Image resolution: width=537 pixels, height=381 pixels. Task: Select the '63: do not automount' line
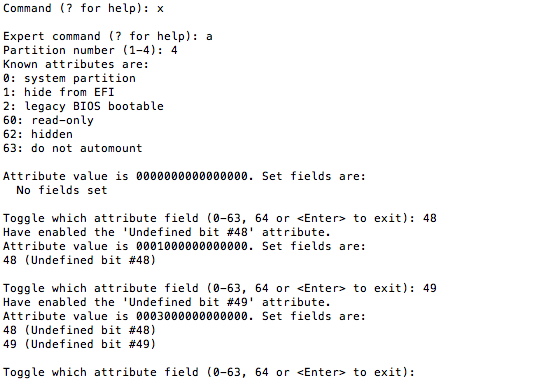pyautogui.click(x=73, y=149)
